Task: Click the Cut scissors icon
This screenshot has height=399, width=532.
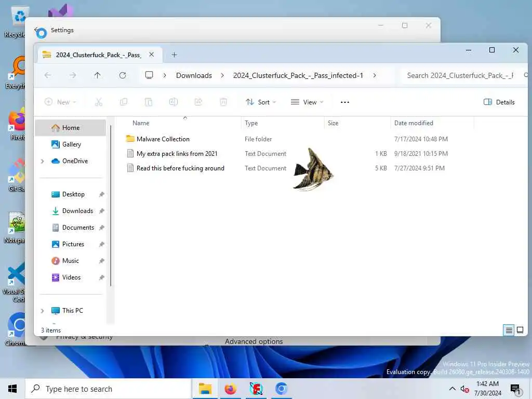Action: click(98, 102)
